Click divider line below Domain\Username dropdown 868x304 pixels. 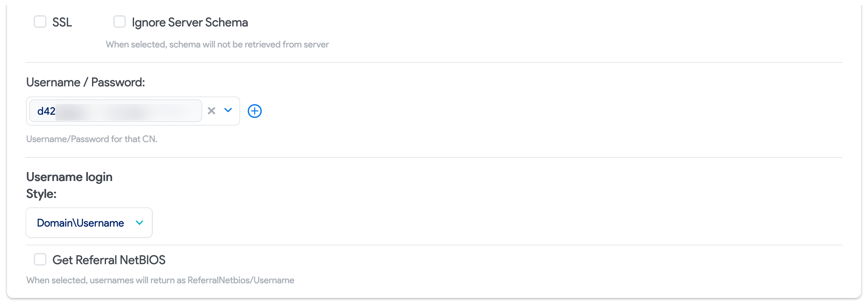tap(434, 245)
